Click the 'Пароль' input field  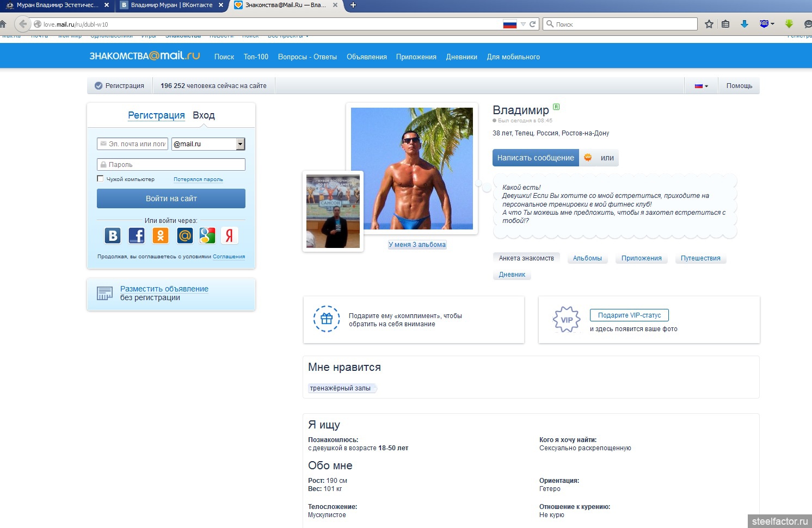(171, 165)
